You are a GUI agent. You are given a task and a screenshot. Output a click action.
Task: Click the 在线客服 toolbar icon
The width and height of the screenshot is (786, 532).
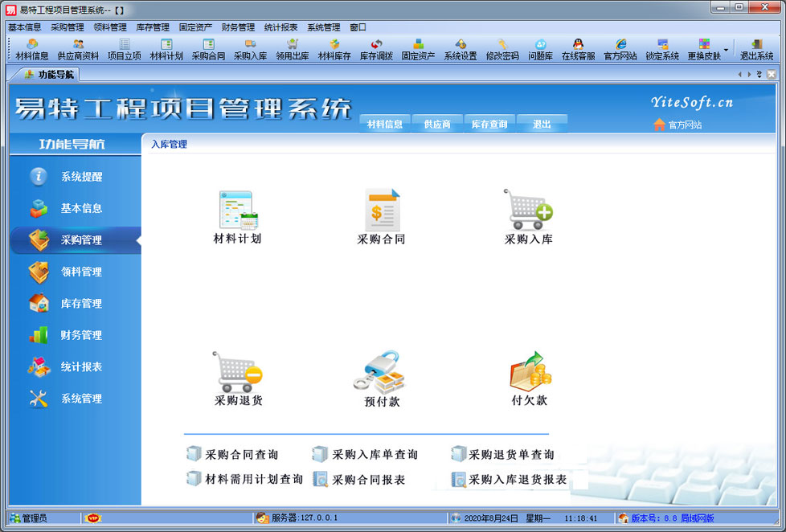point(578,50)
